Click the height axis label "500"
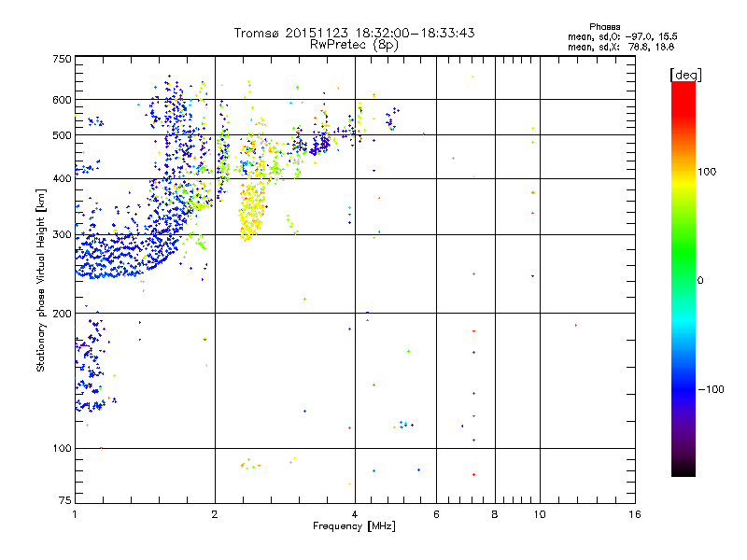The height and width of the screenshot is (560, 747). [62, 135]
